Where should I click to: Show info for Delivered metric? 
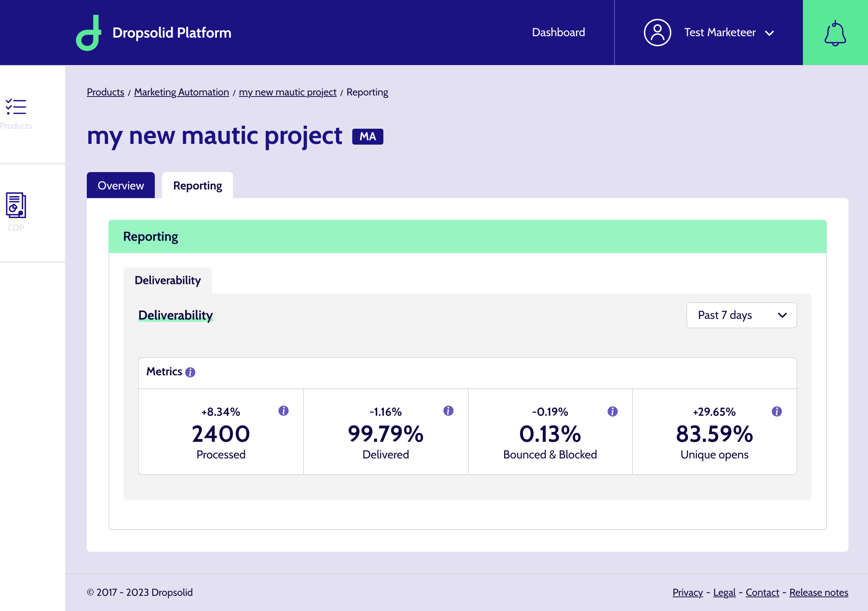click(448, 411)
